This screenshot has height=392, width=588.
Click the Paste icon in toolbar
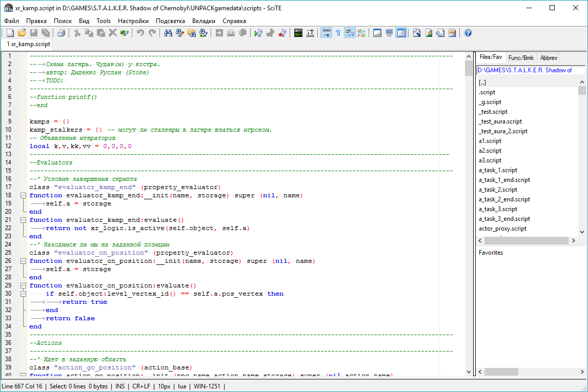pyautogui.click(x=100, y=33)
